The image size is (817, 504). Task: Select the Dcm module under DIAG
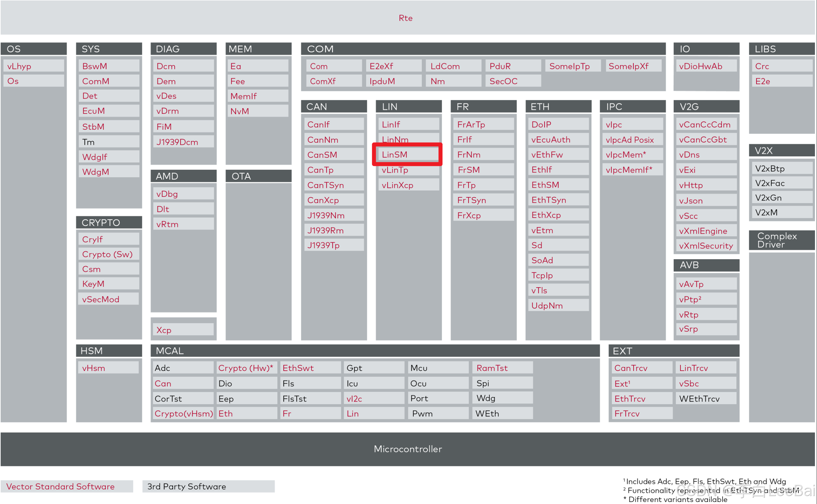tap(183, 66)
